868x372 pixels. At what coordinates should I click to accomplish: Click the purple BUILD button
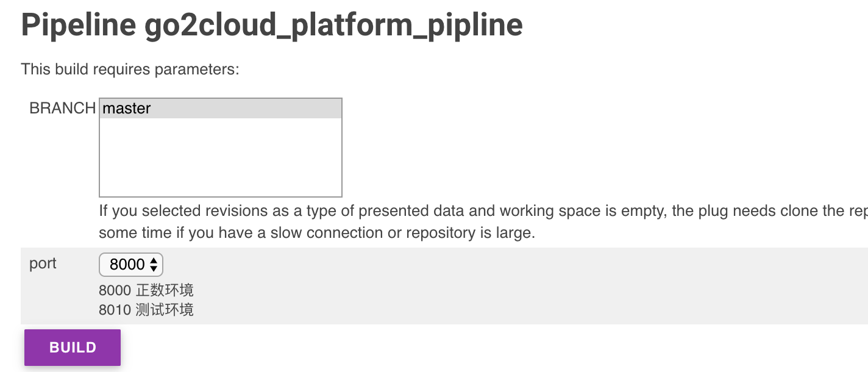[73, 348]
